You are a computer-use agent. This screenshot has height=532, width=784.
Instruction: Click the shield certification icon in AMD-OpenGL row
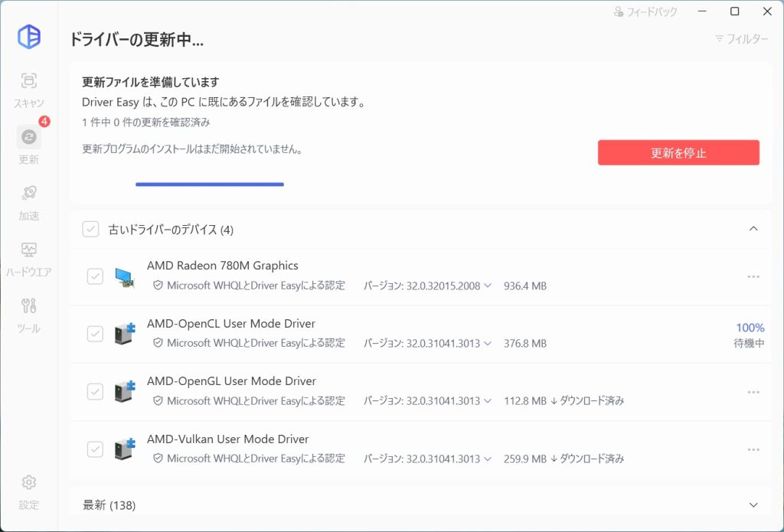pos(158,400)
